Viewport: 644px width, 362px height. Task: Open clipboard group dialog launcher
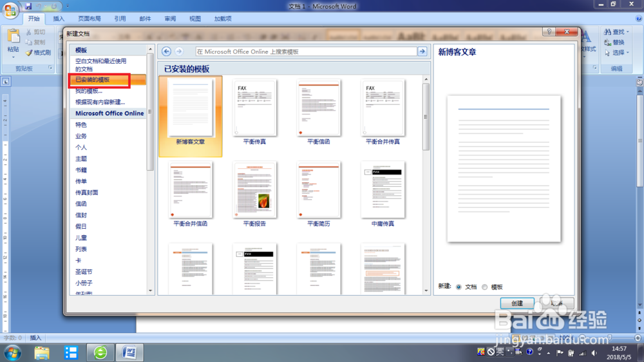50,68
